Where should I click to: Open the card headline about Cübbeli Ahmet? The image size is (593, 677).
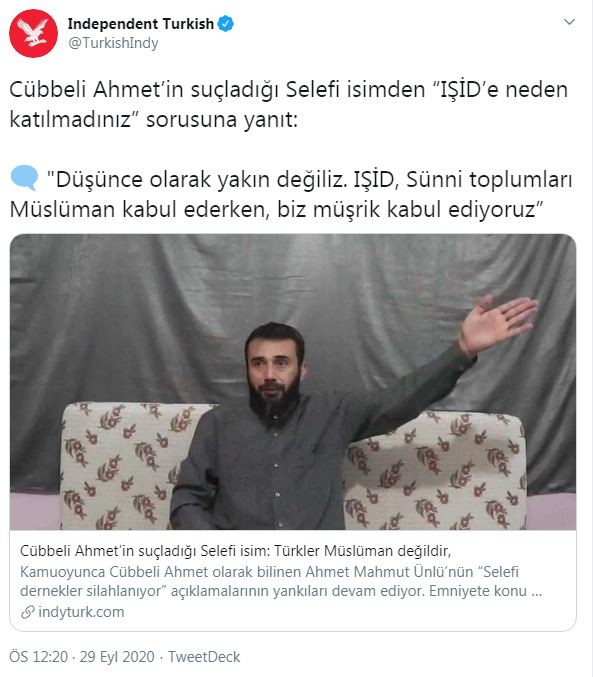pyautogui.click(x=235, y=551)
